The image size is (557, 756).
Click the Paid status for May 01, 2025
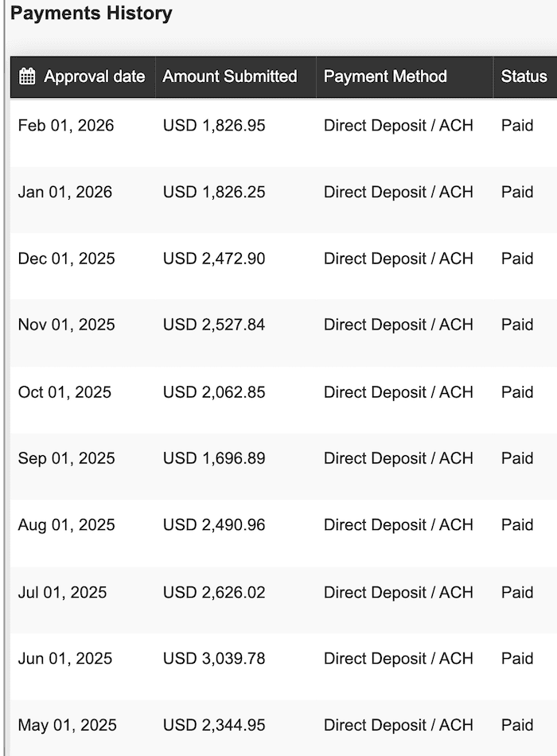point(516,725)
